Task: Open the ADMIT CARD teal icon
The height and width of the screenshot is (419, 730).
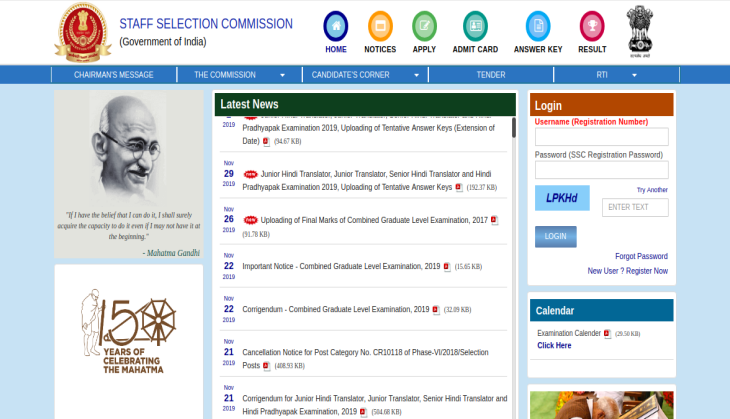Action: (475, 26)
